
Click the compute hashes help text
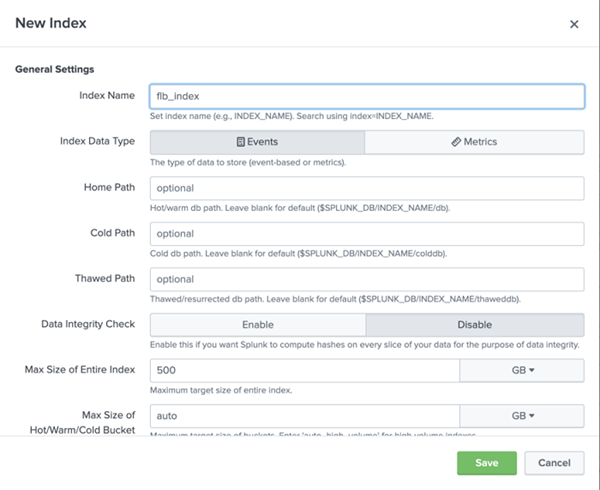365,345
